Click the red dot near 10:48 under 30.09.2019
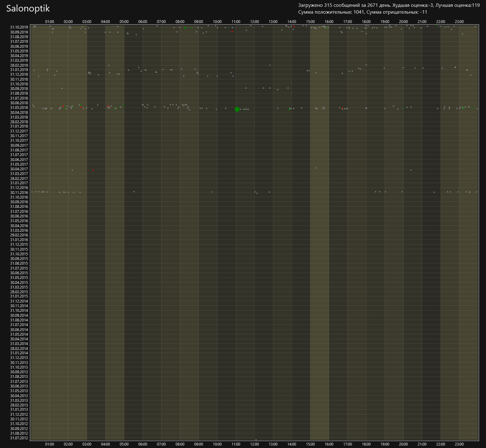This screenshot has height=448, width=486. coord(232,31)
